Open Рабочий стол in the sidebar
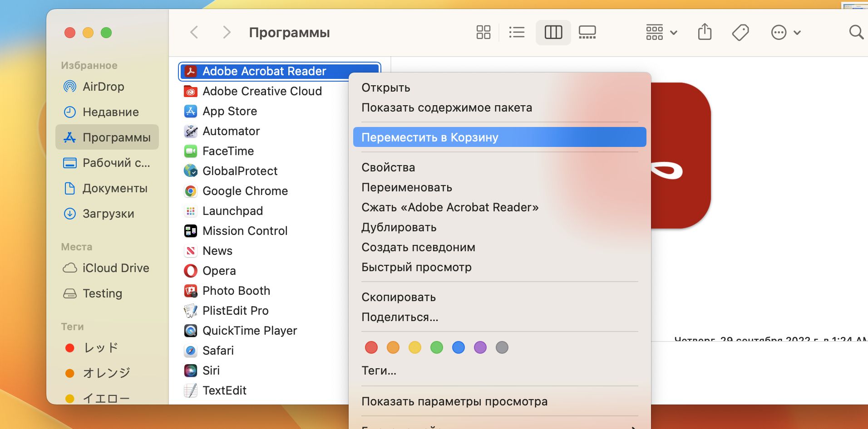The width and height of the screenshot is (868, 429). 107,162
